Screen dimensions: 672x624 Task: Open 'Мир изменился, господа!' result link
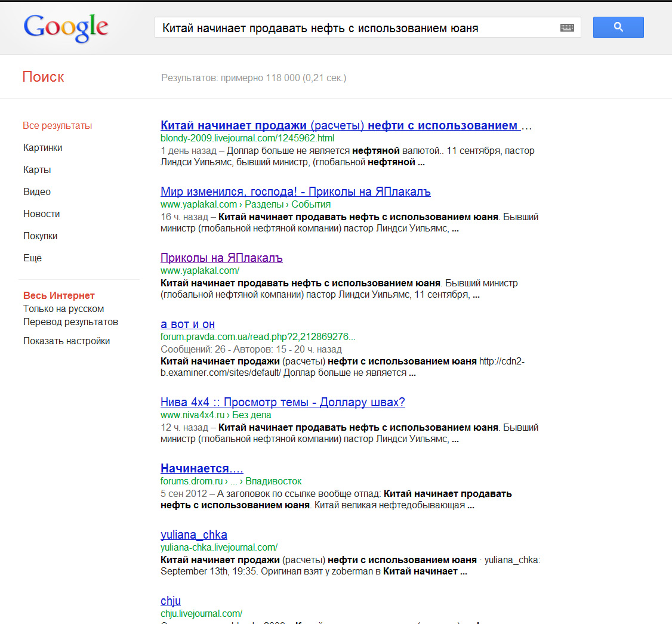tap(295, 191)
